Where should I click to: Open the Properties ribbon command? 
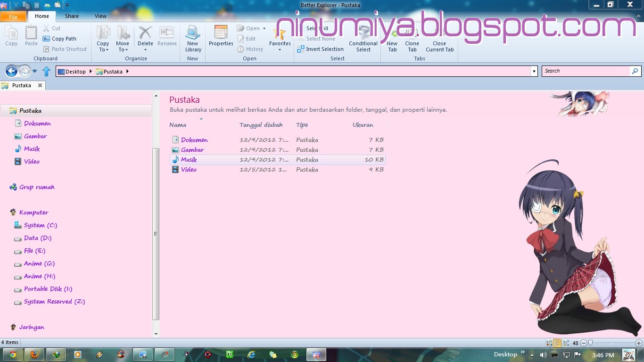pos(221,36)
